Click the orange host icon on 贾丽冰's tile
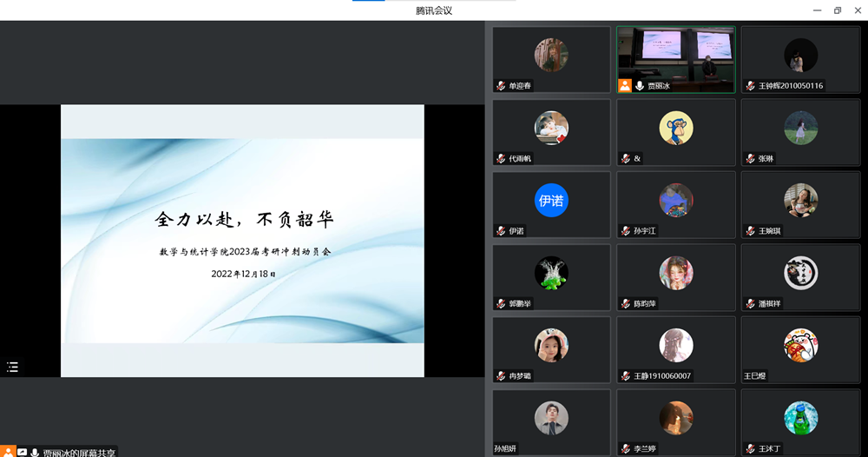This screenshot has width=868, height=457. pyautogui.click(x=624, y=86)
